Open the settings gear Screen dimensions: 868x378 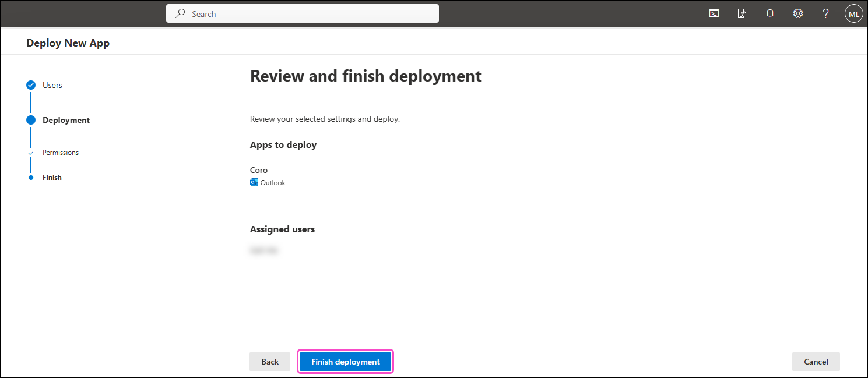point(798,14)
